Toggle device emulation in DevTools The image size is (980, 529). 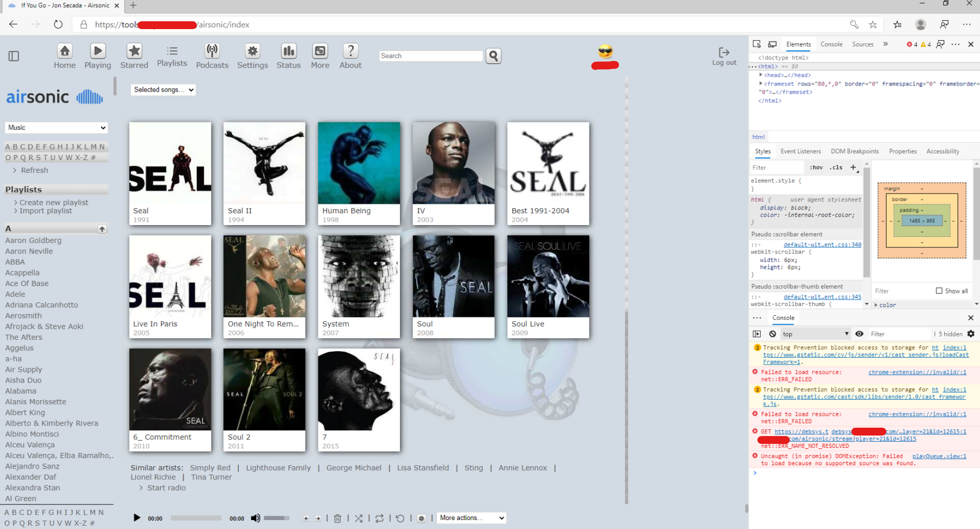(772, 44)
